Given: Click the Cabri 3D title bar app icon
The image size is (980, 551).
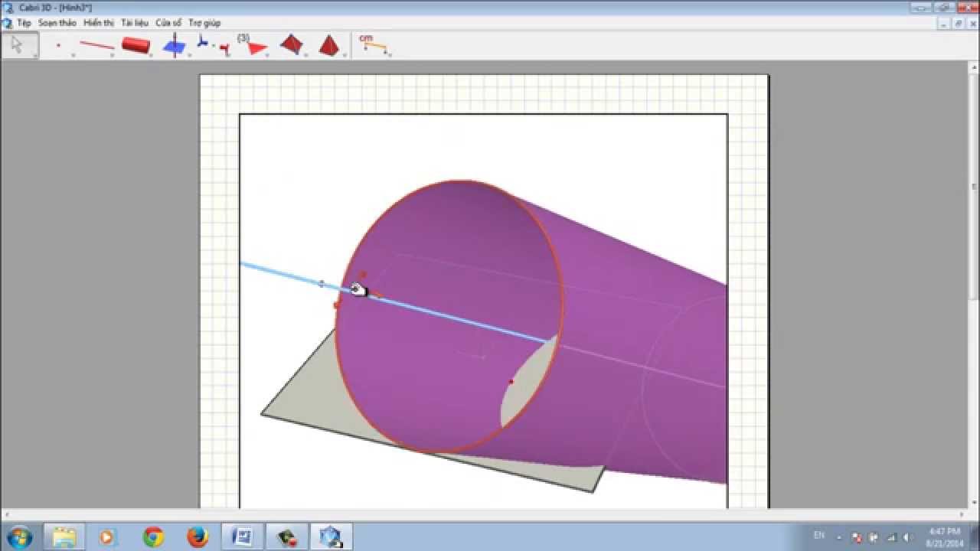Looking at the screenshot, I should tap(8, 7).
